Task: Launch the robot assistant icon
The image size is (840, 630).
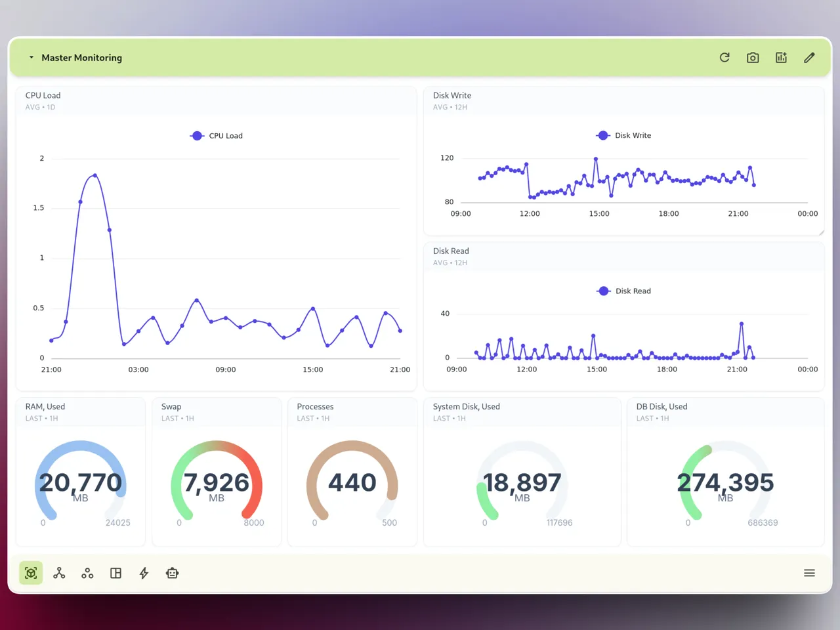Action: tap(172, 573)
